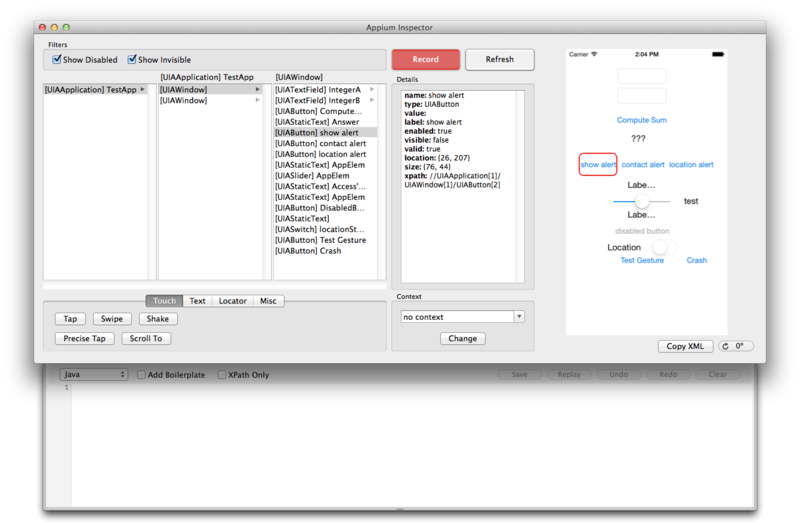Click the red Record button

[x=426, y=59]
